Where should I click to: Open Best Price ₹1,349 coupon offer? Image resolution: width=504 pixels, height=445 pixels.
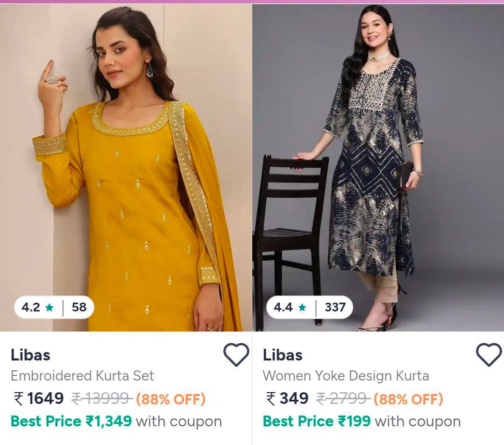pyautogui.click(x=116, y=421)
